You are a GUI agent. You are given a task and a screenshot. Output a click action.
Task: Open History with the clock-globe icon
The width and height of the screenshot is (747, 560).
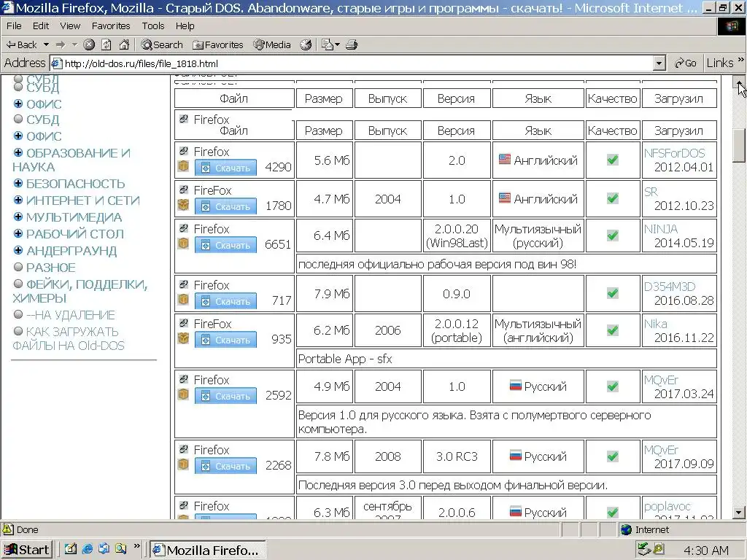pos(306,44)
